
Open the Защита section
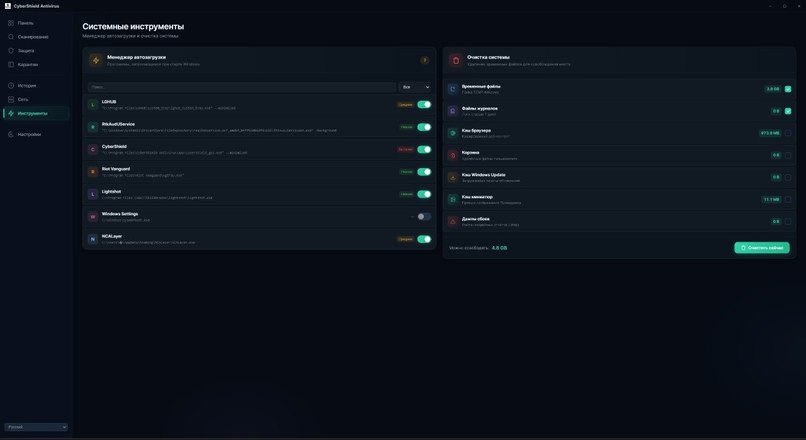[36, 51]
